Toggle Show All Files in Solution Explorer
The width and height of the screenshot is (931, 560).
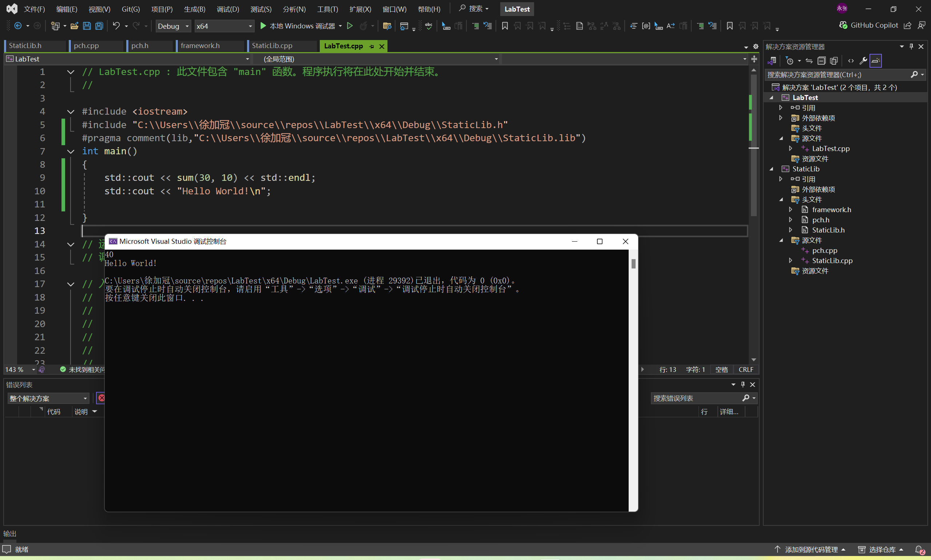coord(834,61)
